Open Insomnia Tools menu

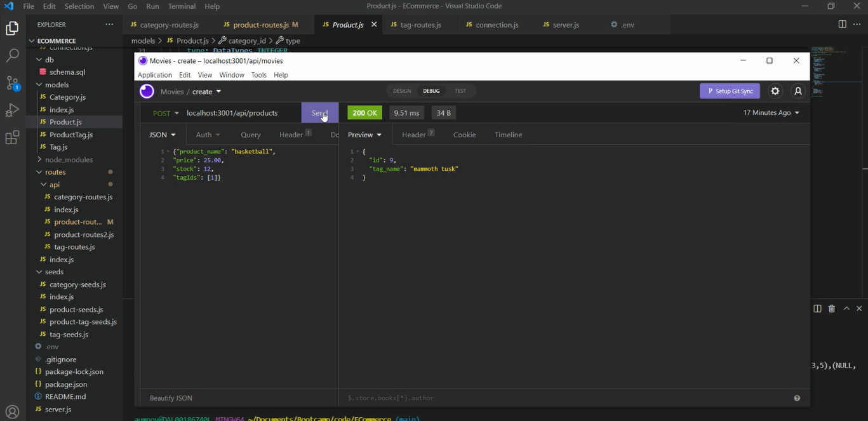point(258,75)
